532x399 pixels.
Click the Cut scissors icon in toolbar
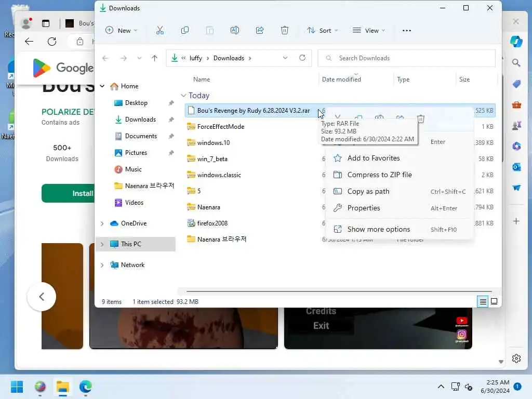tap(160, 31)
